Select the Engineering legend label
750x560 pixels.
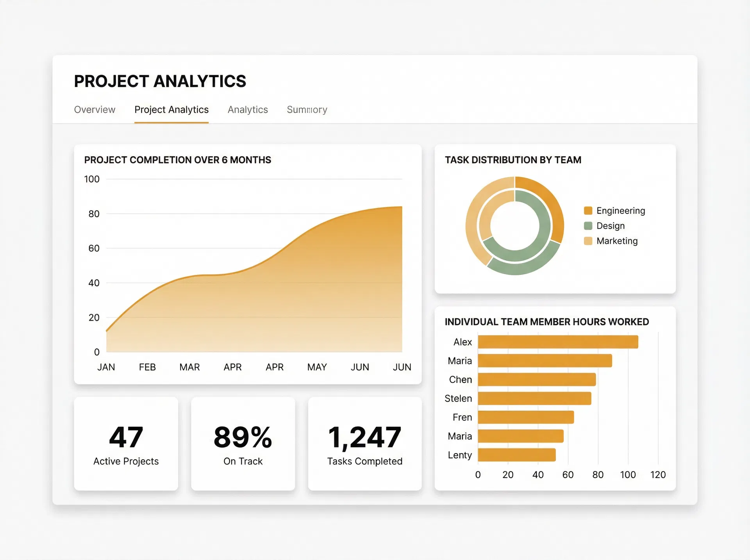(620, 210)
